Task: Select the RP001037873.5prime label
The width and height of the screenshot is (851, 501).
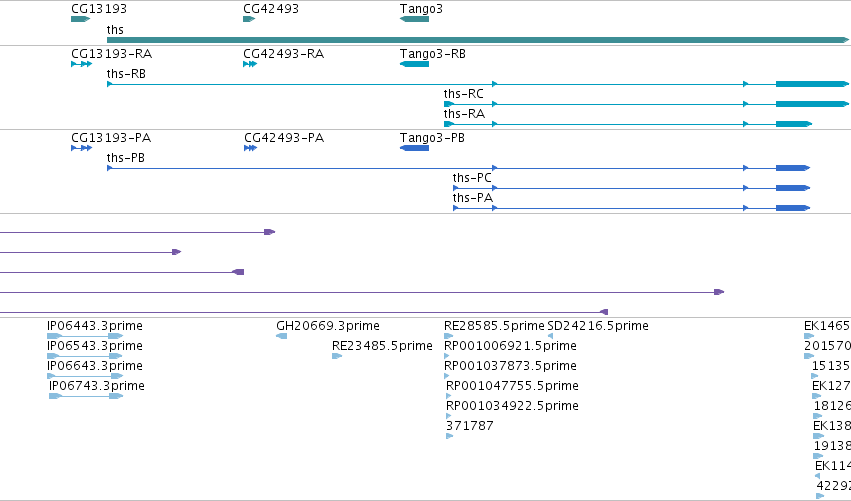Action: point(510,366)
